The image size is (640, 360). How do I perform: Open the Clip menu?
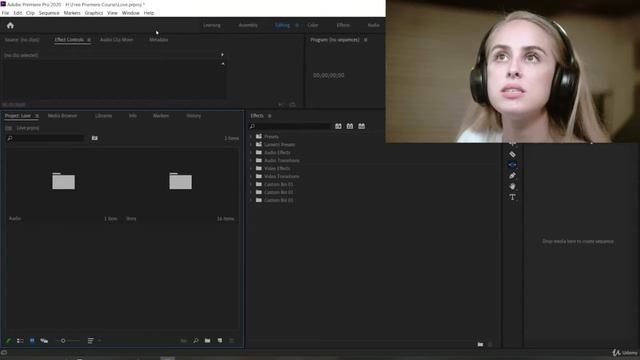pyautogui.click(x=30, y=13)
